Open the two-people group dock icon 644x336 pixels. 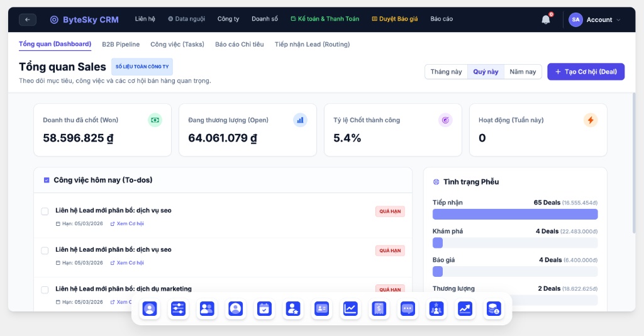coord(207,309)
